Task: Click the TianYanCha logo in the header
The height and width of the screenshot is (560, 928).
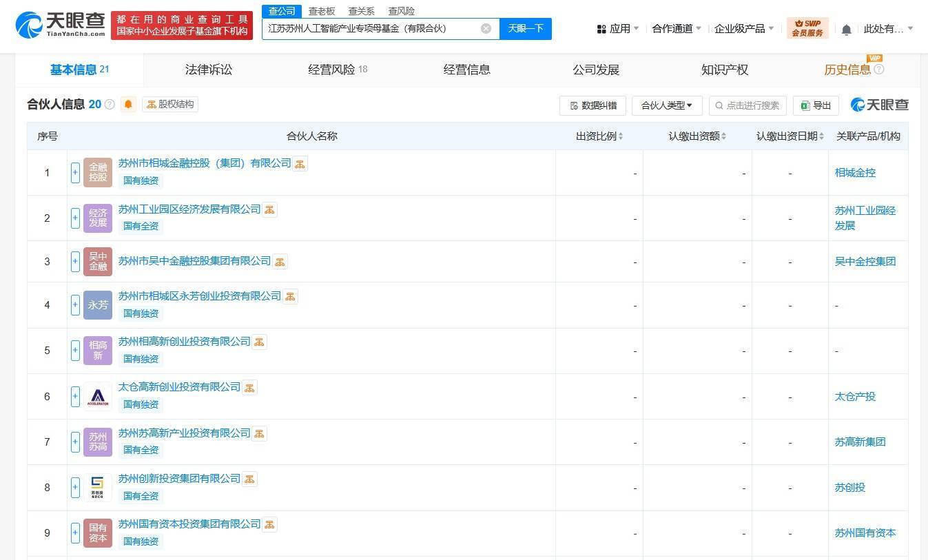Action: pyautogui.click(x=61, y=25)
